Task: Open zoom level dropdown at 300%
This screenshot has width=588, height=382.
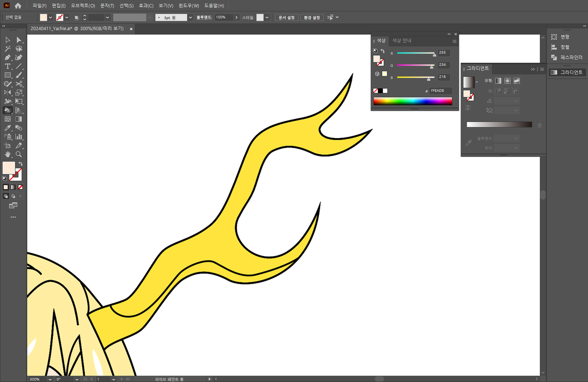Action: (50, 379)
